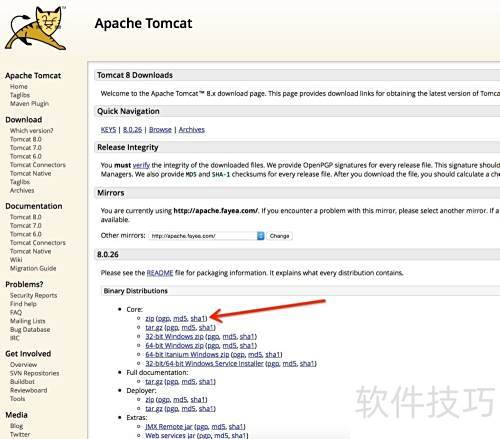Viewport: 500px width, 439px height.
Task: Download the 64-bit Windows zip
Action: pyautogui.click(x=174, y=346)
